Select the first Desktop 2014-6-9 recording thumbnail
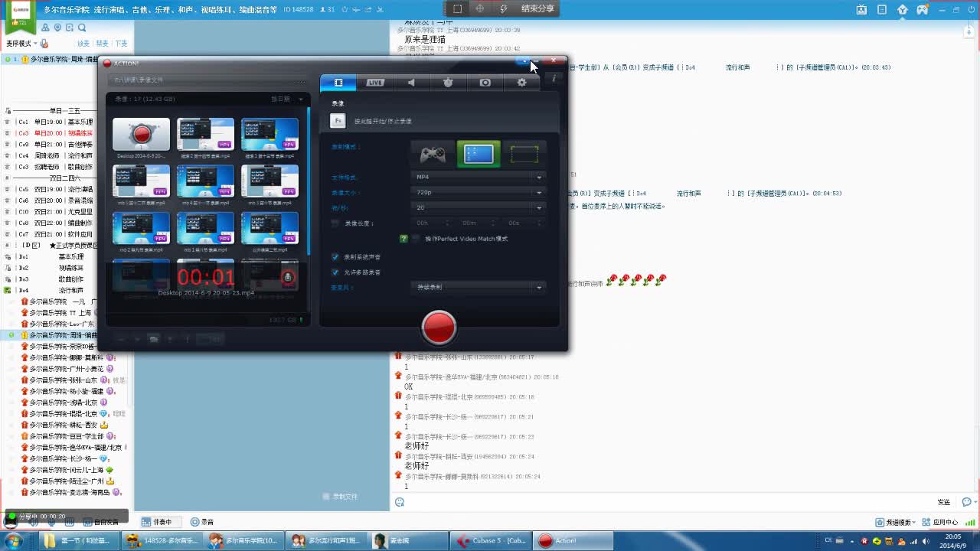 (141, 135)
